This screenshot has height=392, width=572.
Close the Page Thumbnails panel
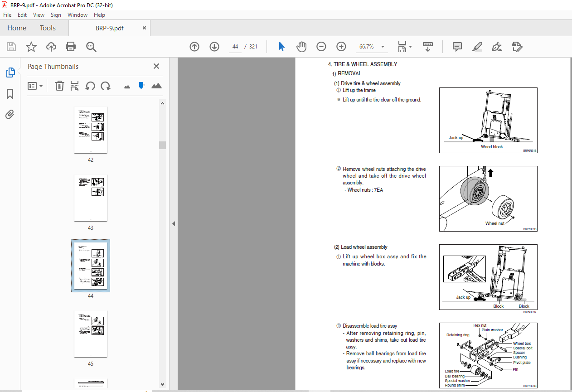point(156,66)
